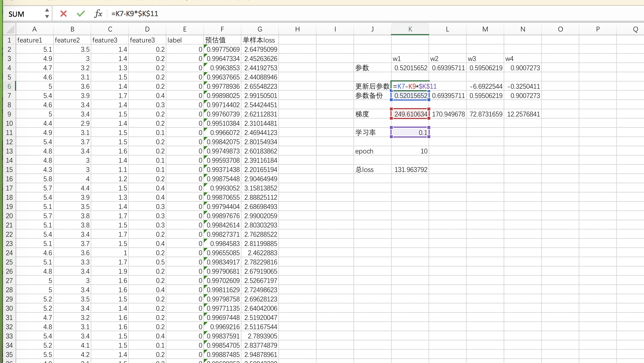Select the label header cell
The width and height of the screenshot is (644, 363).
(185, 40)
